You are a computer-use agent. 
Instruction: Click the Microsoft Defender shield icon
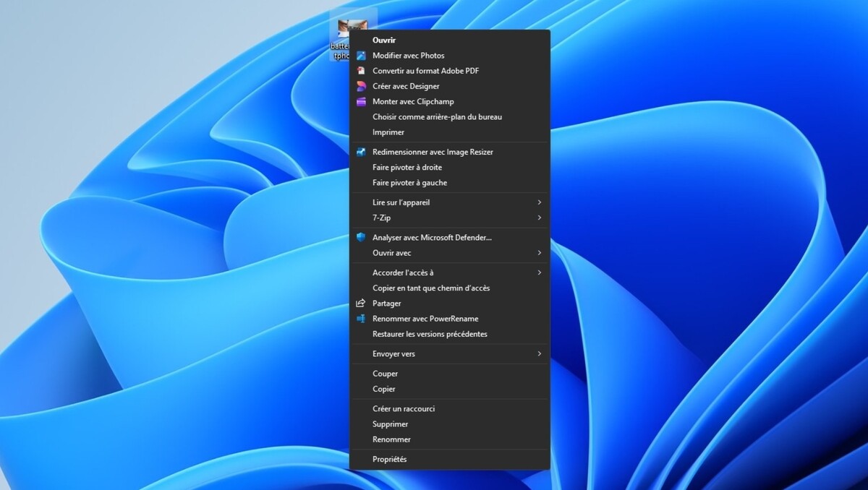tap(361, 237)
